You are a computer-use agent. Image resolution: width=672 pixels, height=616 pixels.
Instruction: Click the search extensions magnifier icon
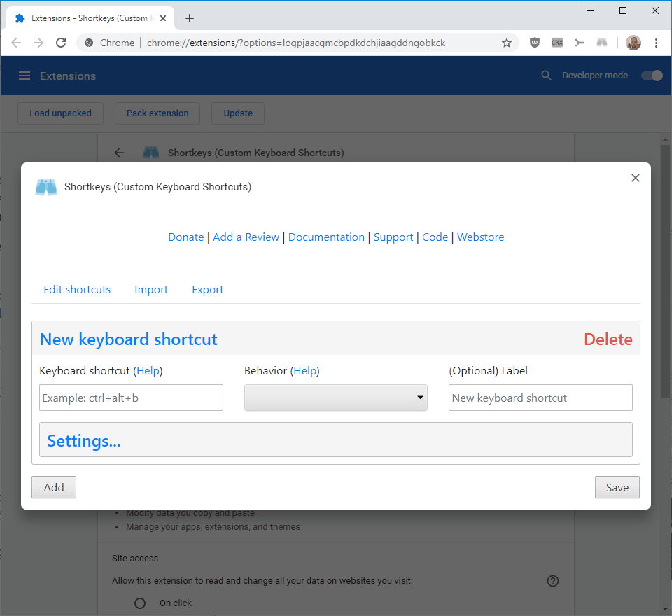[x=546, y=76]
